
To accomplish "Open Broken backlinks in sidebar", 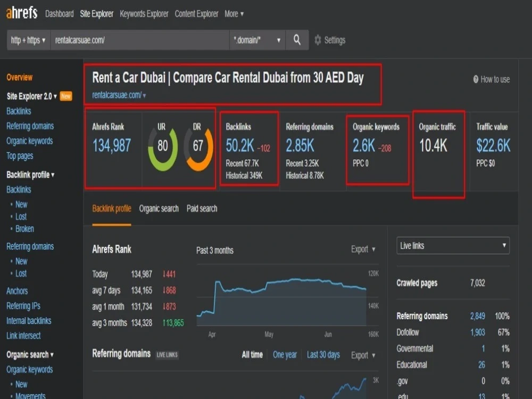I will [x=24, y=229].
